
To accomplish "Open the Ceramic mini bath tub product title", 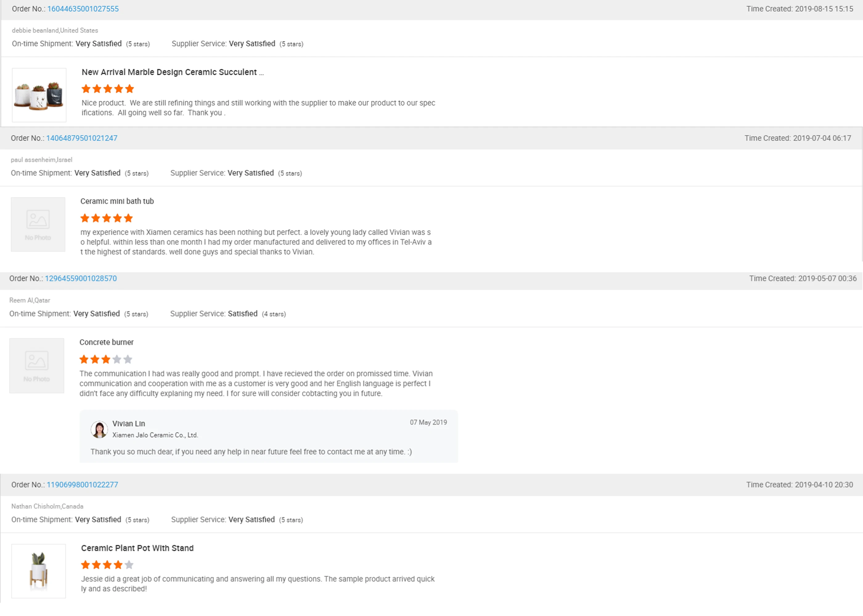I will tap(117, 201).
